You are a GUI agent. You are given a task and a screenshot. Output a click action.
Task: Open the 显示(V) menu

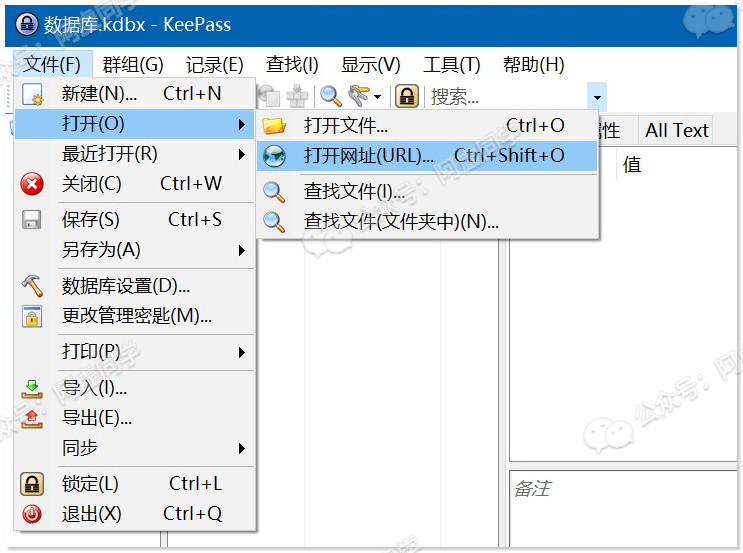coord(371,64)
